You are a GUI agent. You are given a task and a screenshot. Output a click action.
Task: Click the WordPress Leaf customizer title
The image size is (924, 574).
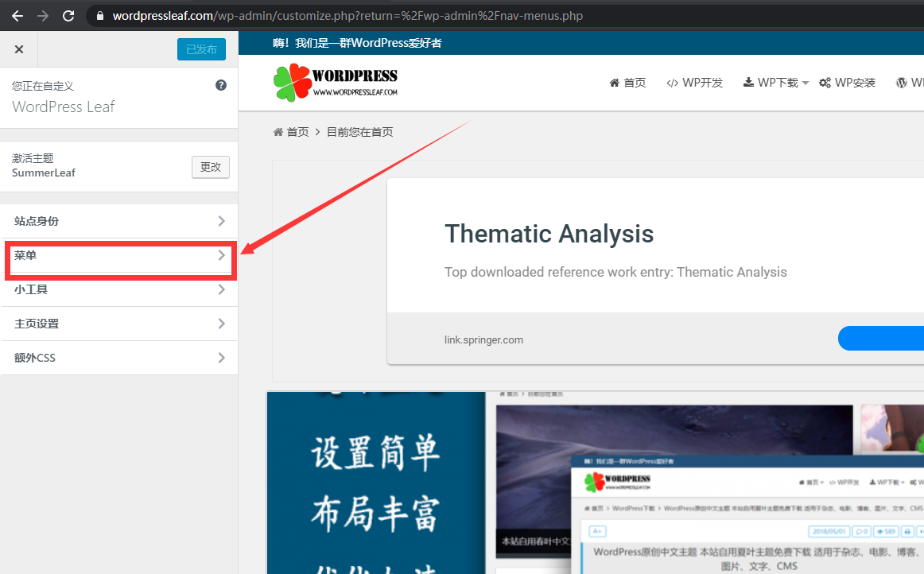click(64, 107)
